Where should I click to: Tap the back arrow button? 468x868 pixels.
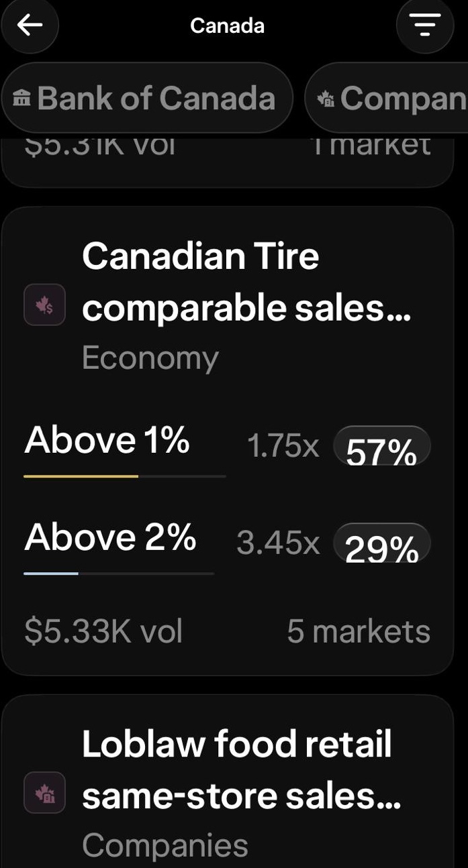tap(30, 25)
